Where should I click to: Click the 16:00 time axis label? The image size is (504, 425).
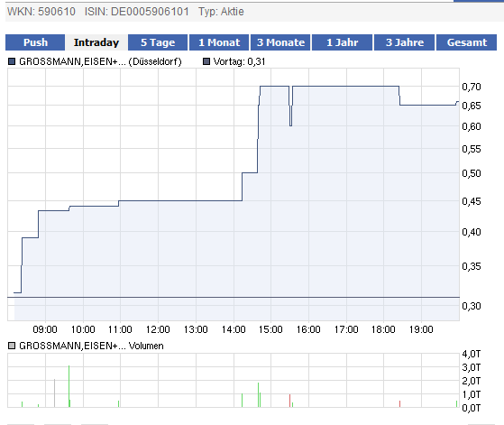pyautogui.click(x=308, y=329)
